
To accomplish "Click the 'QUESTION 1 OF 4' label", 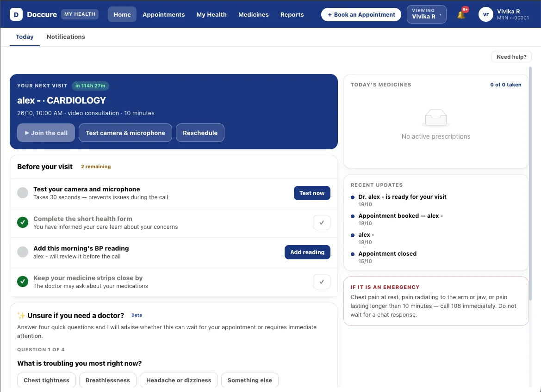I will [41, 349].
